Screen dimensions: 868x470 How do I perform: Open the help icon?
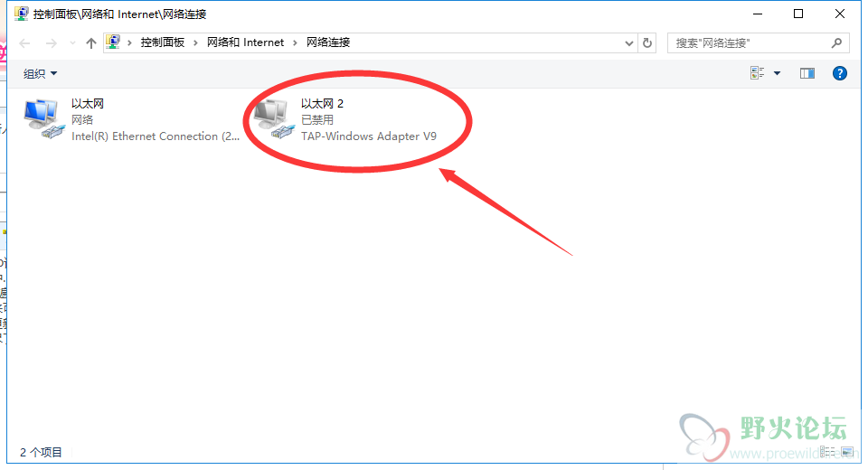pos(840,73)
